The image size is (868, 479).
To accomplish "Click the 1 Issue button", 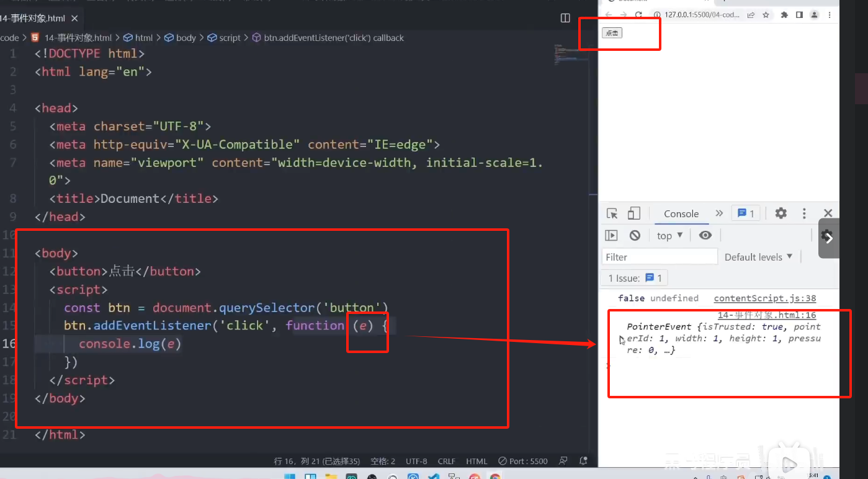I will click(x=635, y=278).
